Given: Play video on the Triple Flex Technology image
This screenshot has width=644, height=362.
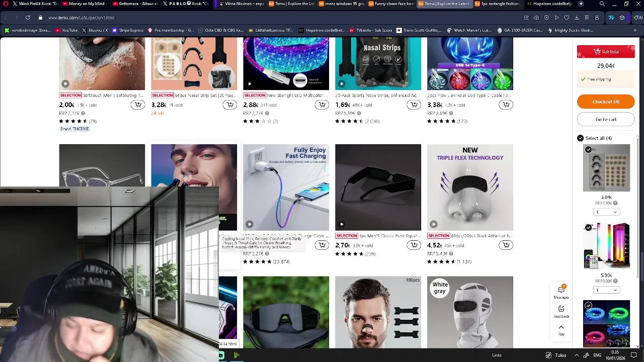Looking at the screenshot, I should pyautogui.click(x=434, y=224).
